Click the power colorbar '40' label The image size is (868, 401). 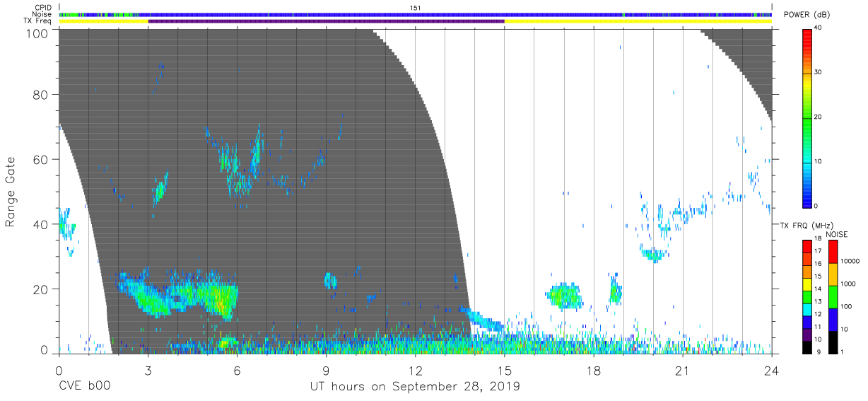[x=819, y=28]
